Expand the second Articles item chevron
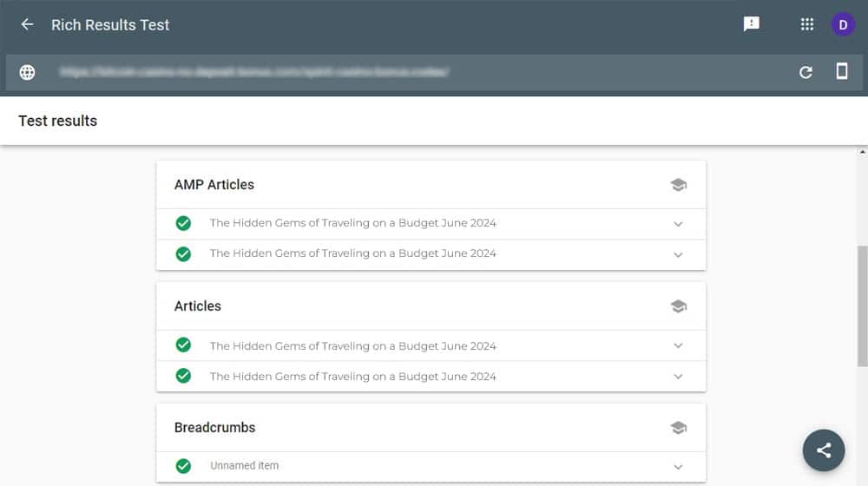868x486 pixels. (x=678, y=377)
